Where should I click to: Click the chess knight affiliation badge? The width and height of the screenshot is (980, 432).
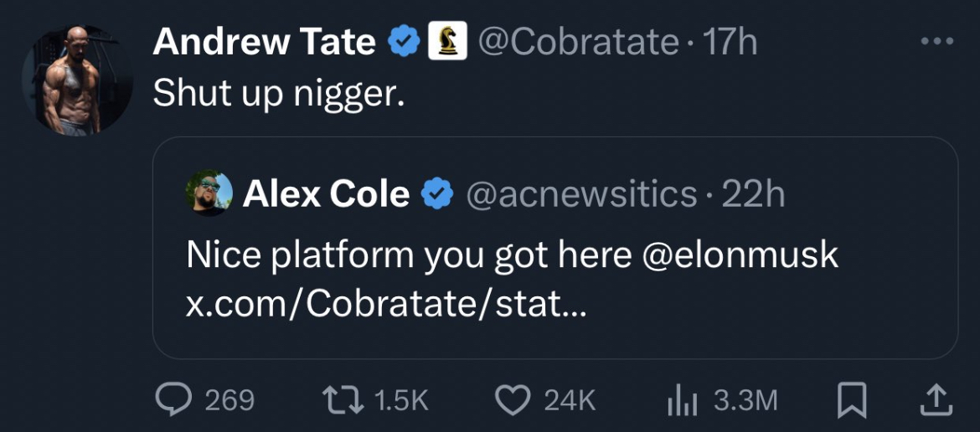(x=447, y=41)
